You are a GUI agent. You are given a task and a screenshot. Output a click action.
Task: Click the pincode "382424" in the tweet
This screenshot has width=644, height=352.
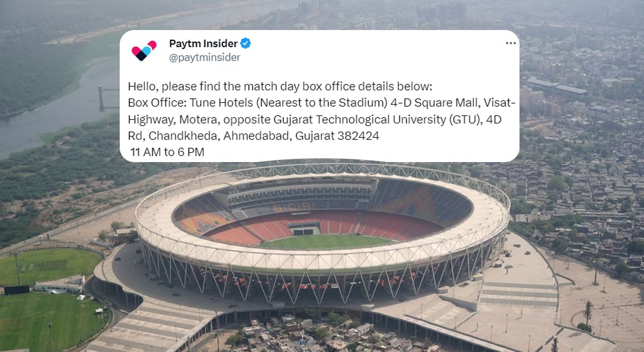pyautogui.click(x=358, y=136)
